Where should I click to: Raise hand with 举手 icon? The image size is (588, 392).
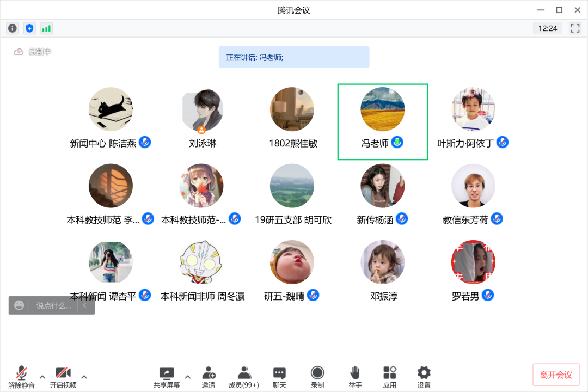coord(355,376)
